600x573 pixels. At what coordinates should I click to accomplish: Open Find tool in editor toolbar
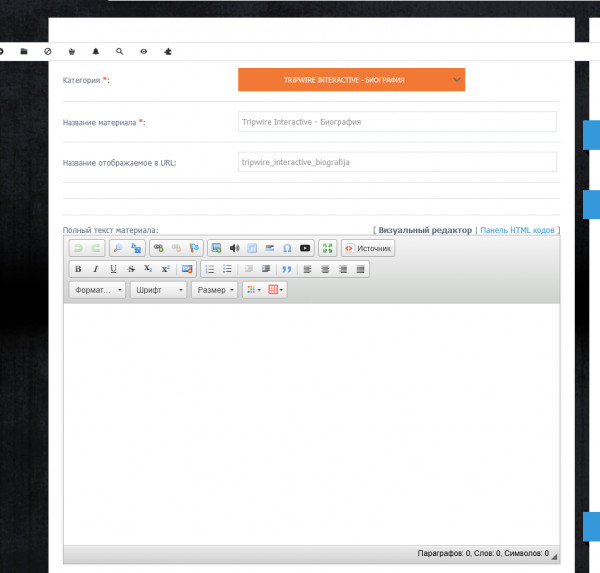(x=118, y=248)
